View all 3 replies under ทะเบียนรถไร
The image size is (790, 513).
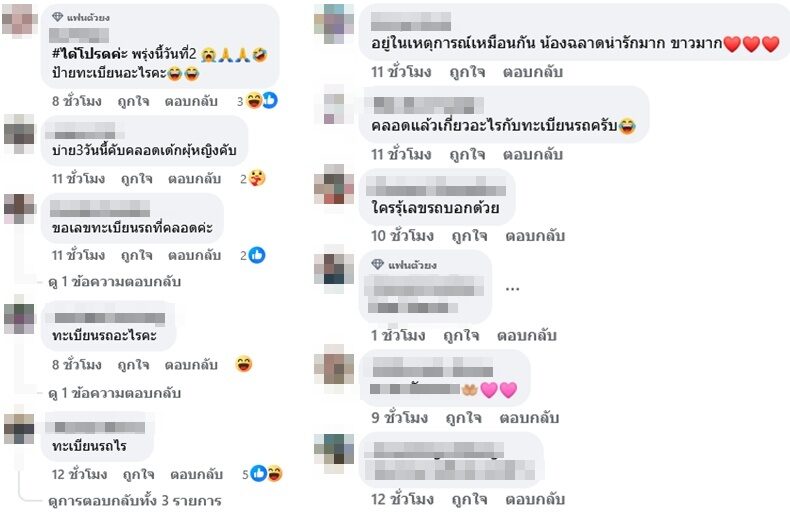tap(135, 501)
